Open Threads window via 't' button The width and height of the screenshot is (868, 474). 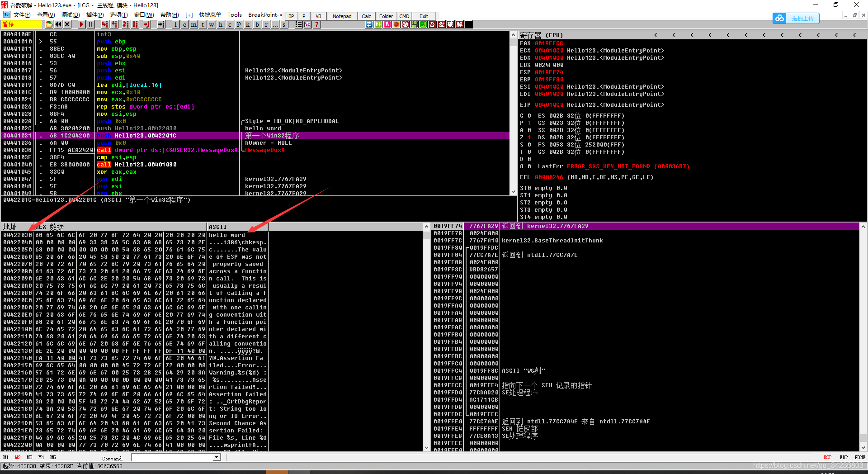point(203,24)
